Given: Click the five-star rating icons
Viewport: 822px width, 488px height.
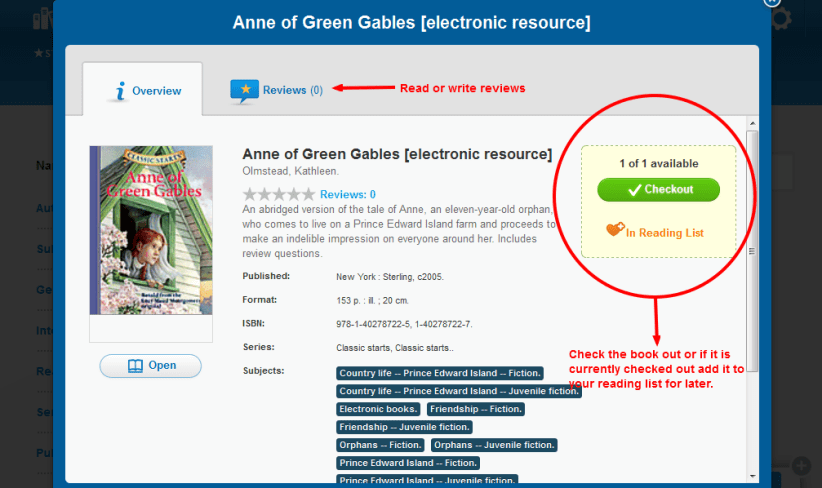Looking at the screenshot, I should (x=279, y=194).
